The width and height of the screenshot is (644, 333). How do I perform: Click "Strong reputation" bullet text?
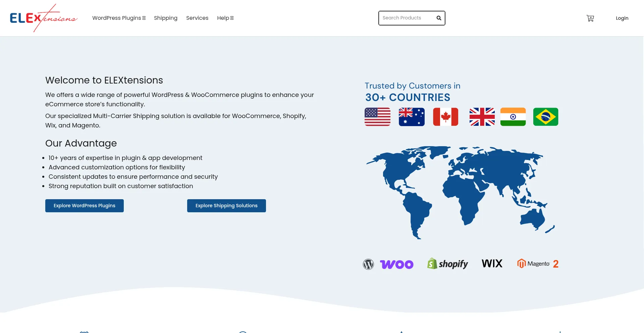click(x=121, y=186)
